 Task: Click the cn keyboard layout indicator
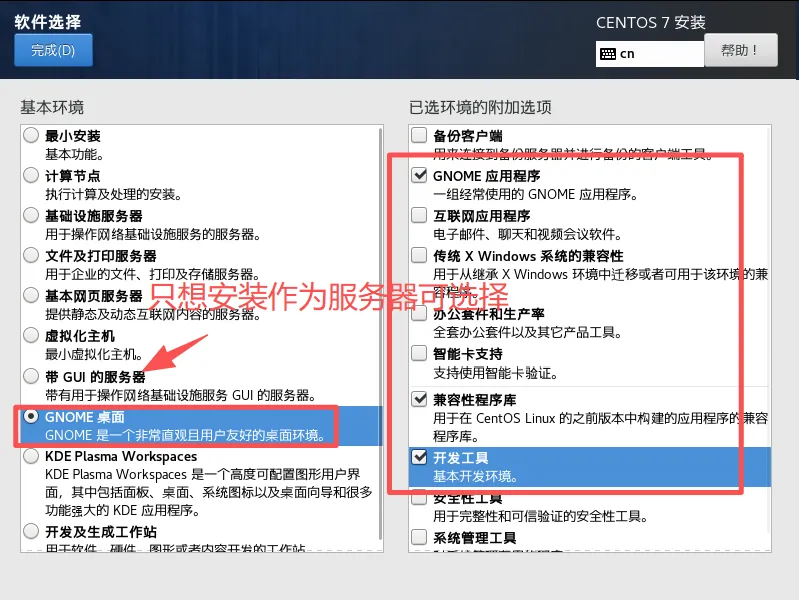[x=650, y=54]
